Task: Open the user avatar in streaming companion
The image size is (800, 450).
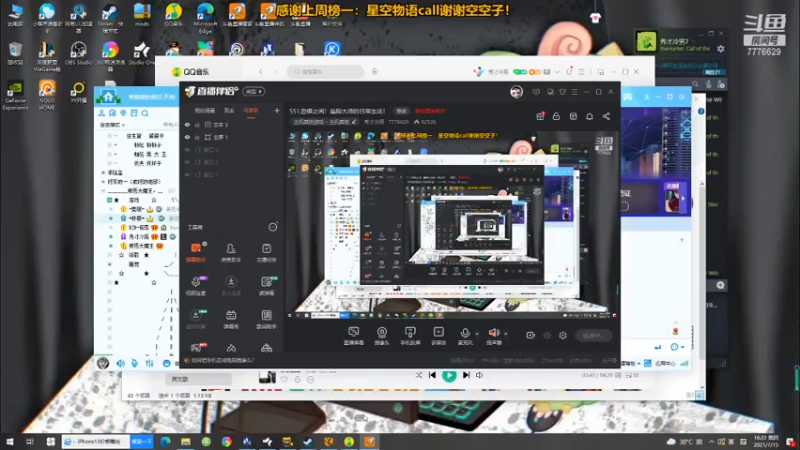Action: pos(516,92)
